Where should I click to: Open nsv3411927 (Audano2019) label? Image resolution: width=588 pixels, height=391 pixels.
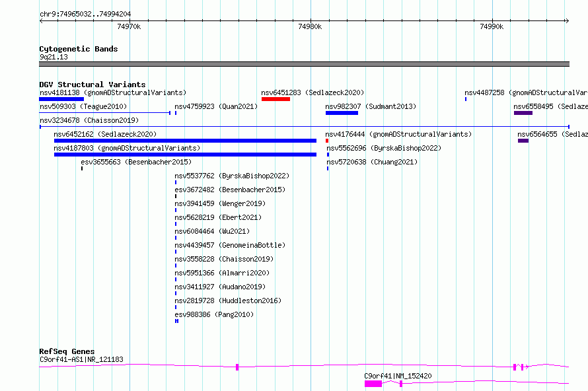coord(220,287)
